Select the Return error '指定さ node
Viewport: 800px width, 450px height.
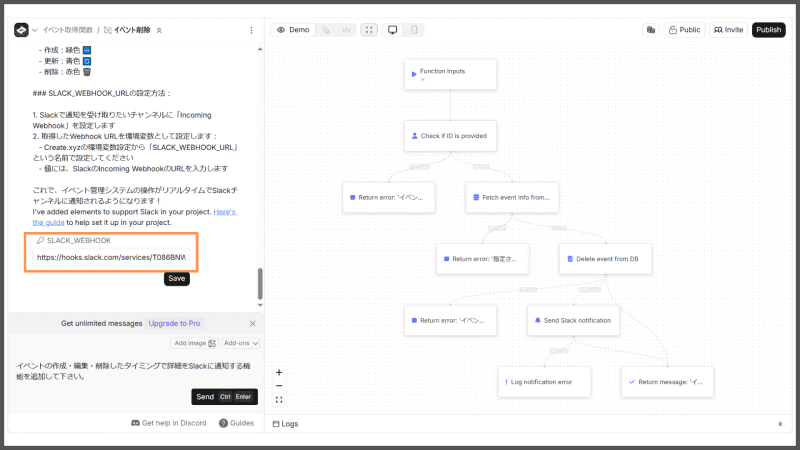pyautogui.click(x=482, y=259)
